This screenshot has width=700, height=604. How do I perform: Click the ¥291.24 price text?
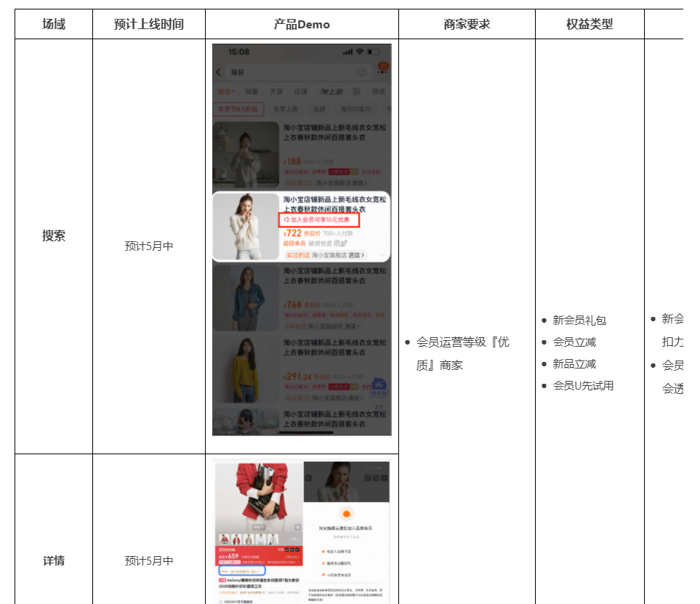[x=297, y=377]
